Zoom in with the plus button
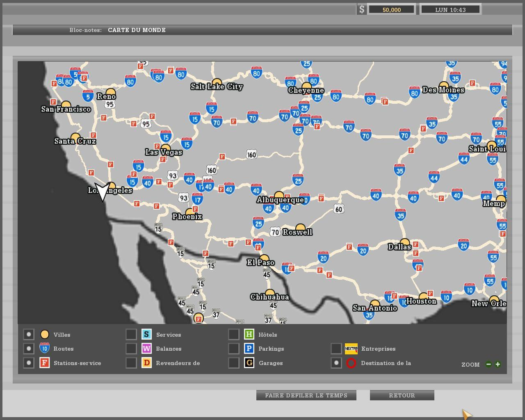This screenshot has width=525, height=420. tap(498, 364)
